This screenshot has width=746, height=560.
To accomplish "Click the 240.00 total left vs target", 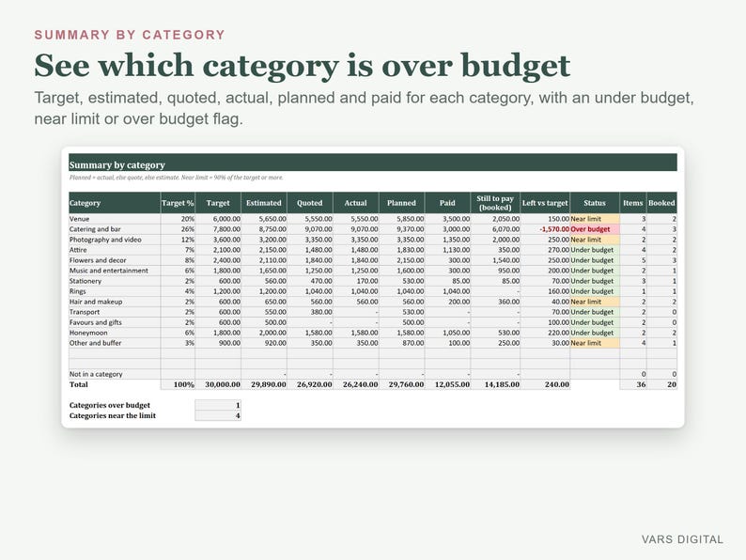I will coord(545,384).
